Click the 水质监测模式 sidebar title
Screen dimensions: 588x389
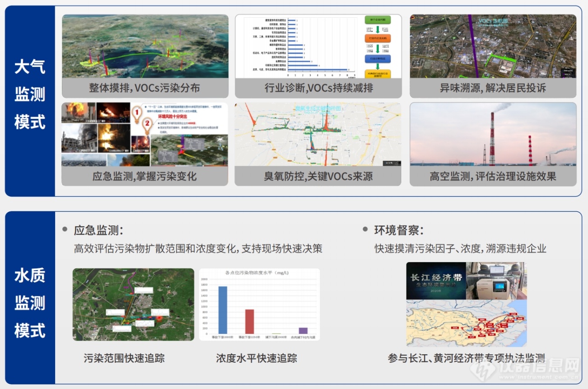point(30,303)
